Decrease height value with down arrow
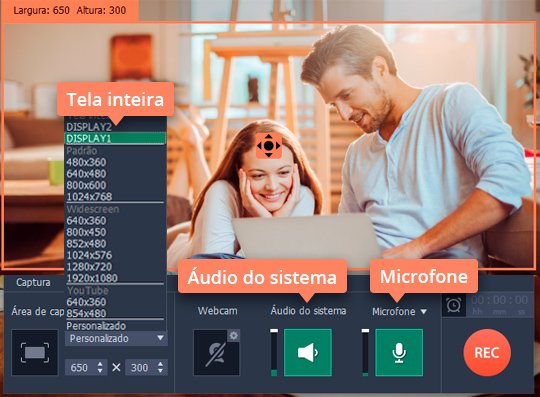 click(x=160, y=371)
